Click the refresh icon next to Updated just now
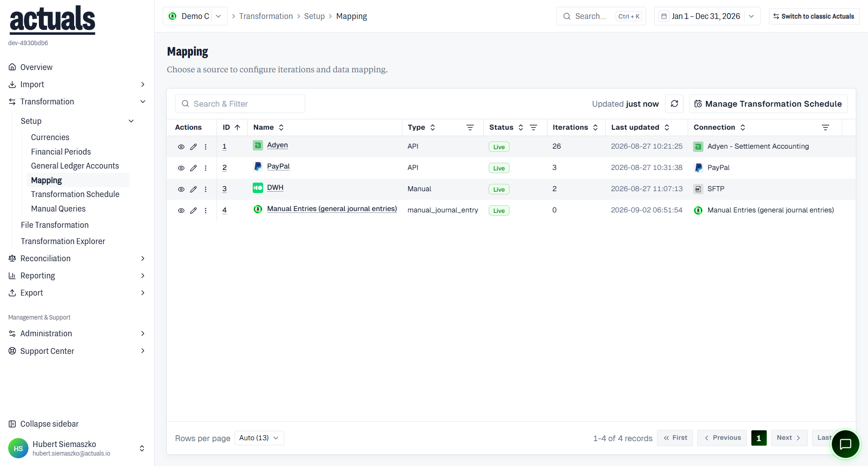 coord(674,104)
